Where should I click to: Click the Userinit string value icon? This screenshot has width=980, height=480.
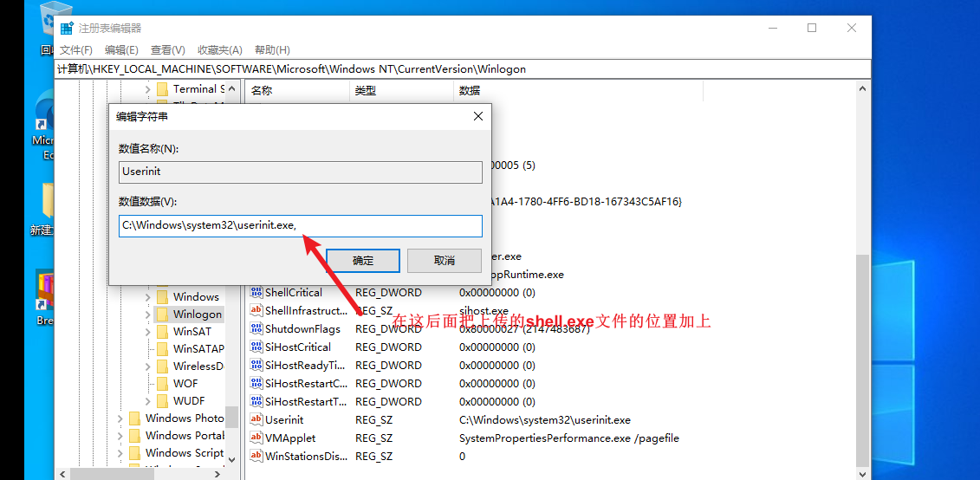(x=256, y=419)
